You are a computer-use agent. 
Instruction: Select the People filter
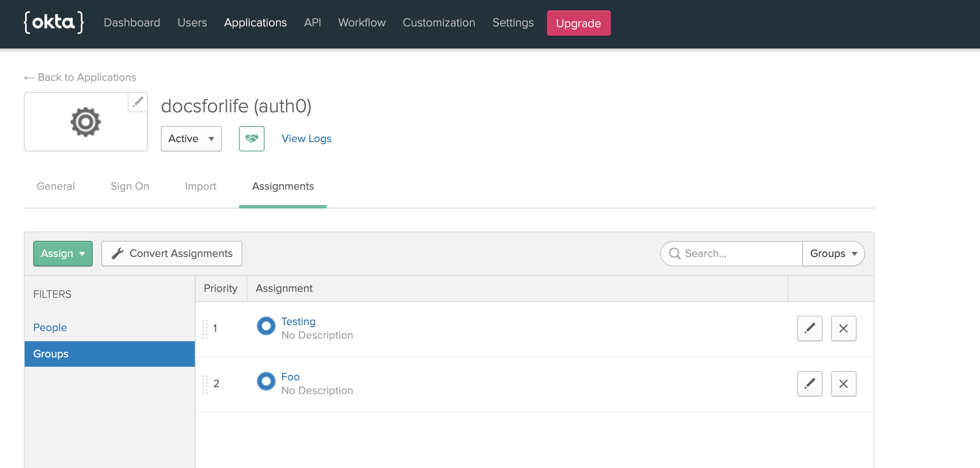50,328
